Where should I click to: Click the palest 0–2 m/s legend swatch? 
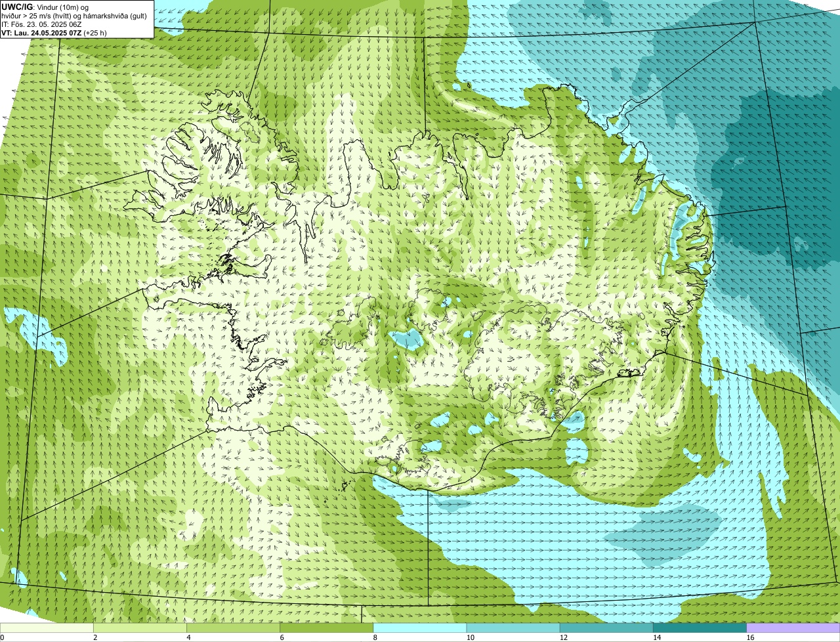pyautogui.click(x=47, y=628)
